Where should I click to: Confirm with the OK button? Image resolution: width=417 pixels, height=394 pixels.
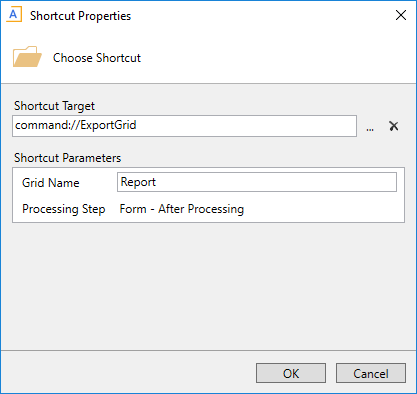291,373
